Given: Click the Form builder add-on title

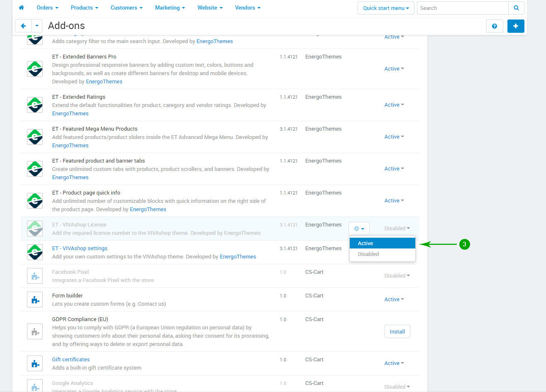Looking at the screenshot, I should pyautogui.click(x=67, y=296).
